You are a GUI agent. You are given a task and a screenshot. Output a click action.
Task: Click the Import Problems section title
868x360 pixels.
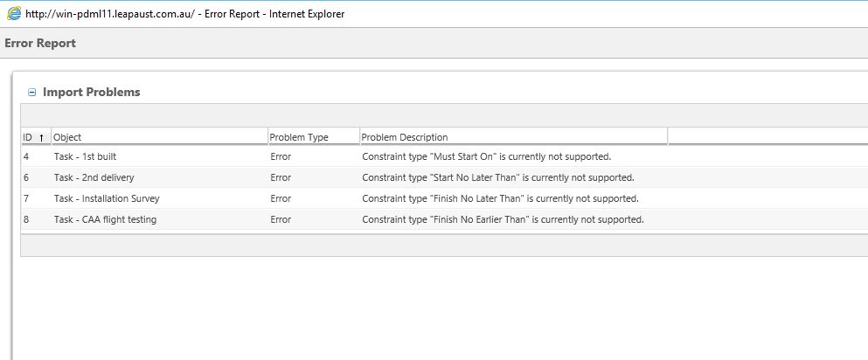91,92
